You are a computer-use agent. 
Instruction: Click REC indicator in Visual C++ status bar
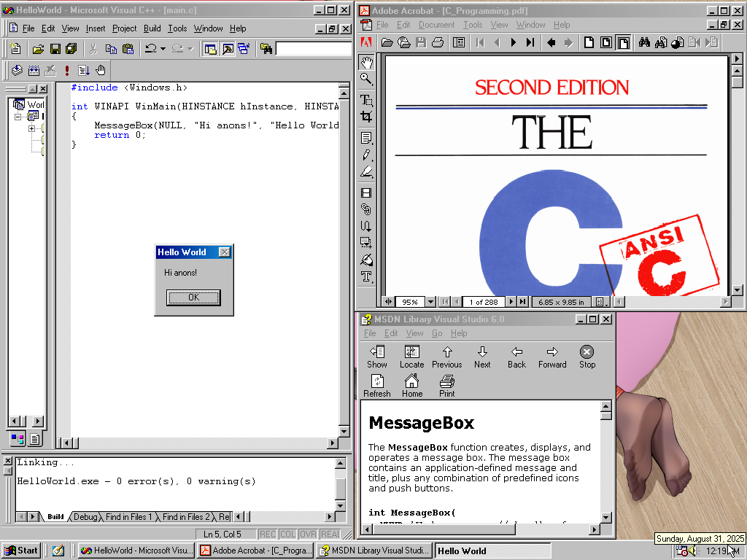click(x=268, y=534)
